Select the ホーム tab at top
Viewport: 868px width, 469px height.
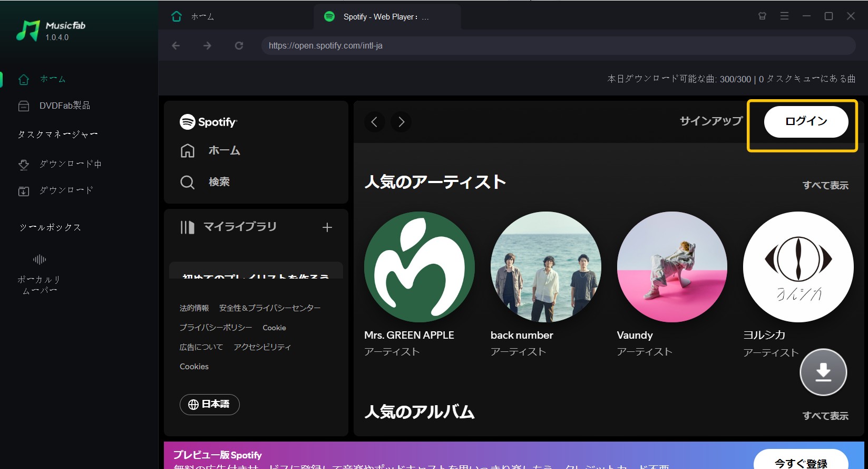pyautogui.click(x=193, y=17)
